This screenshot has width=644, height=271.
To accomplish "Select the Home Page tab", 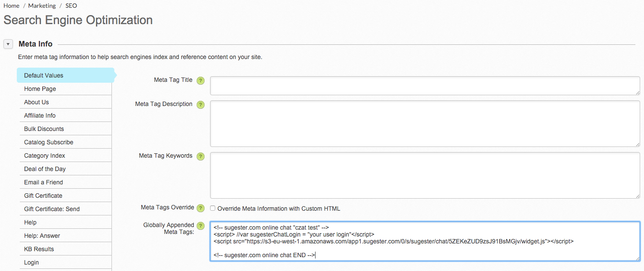I will pos(40,89).
